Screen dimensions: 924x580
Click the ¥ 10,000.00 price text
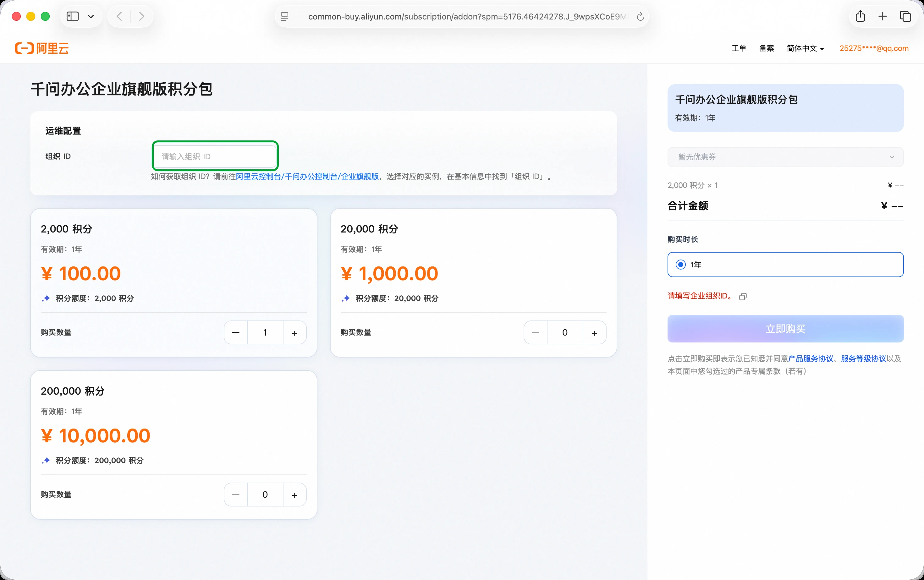coord(96,436)
